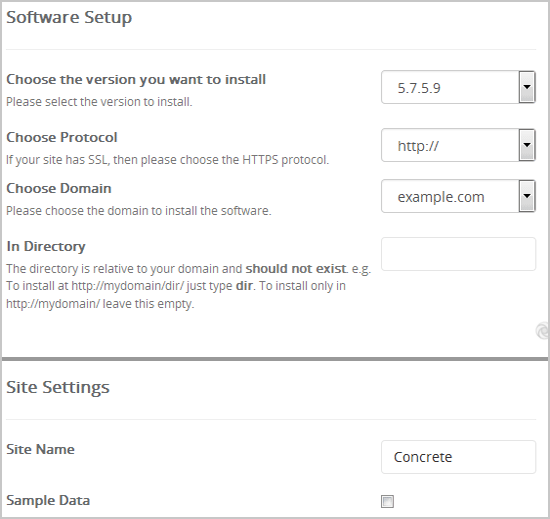
Task: Click the domain dropdown arrow button
Action: [x=527, y=196]
